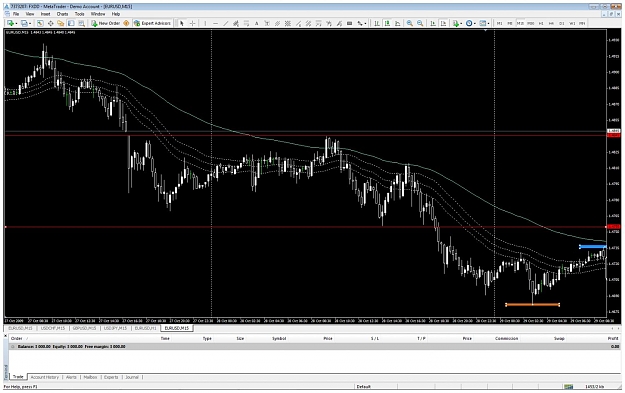Open the Charts menu
625x393 pixels.
tap(62, 14)
